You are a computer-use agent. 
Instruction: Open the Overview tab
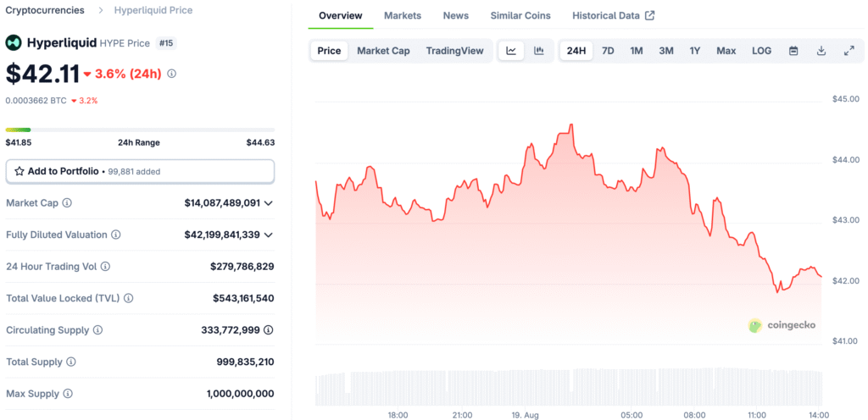pos(341,15)
